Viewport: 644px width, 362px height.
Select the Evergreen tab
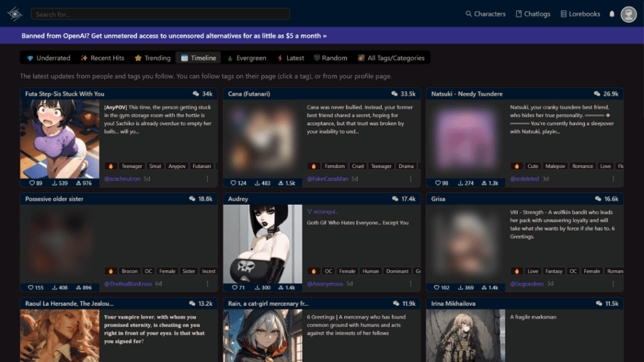246,58
